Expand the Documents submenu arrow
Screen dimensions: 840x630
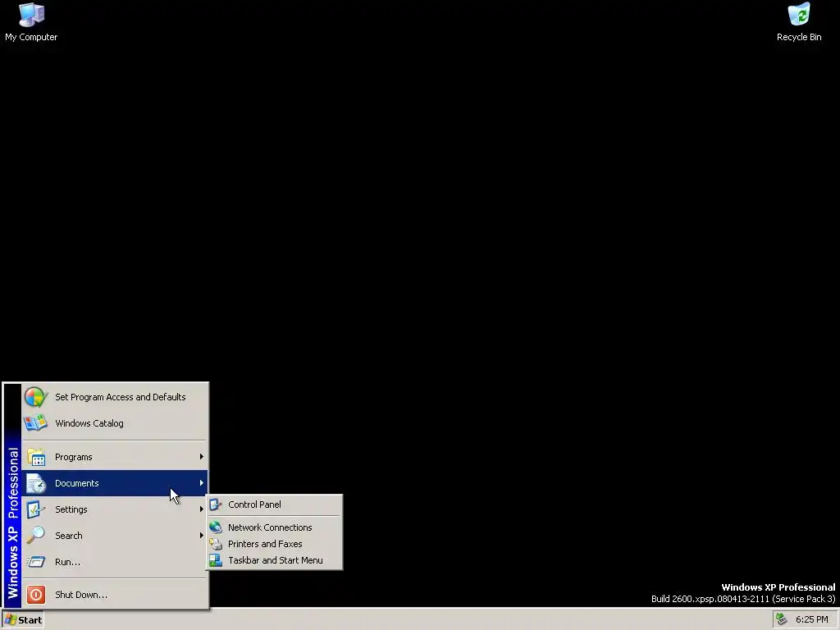pyautogui.click(x=202, y=482)
